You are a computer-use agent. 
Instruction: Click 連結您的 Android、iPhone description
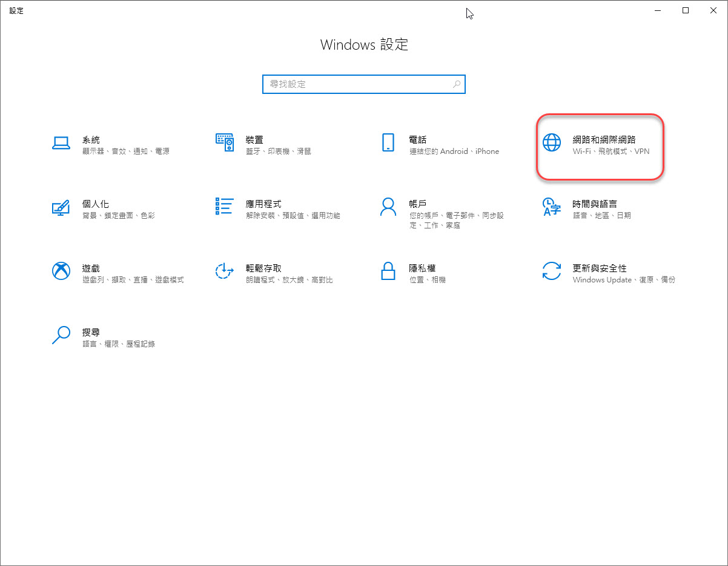454,151
